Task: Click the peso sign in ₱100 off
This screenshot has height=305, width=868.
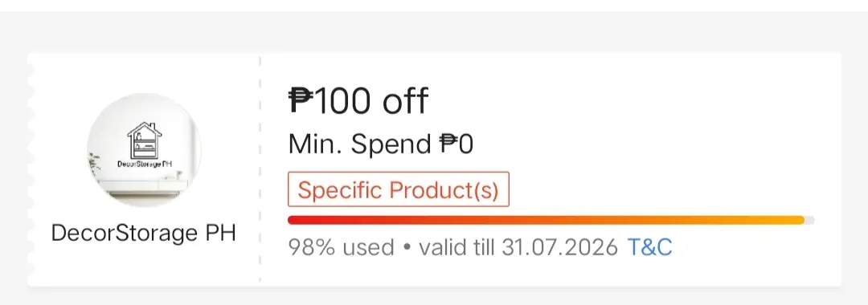Action: pyautogui.click(x=301, y=100)
